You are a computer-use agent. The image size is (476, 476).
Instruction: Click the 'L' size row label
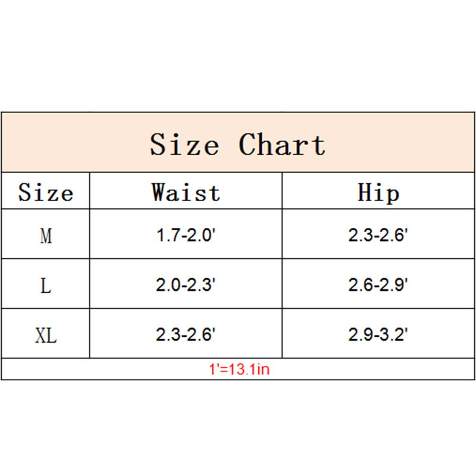coord(46,286)
